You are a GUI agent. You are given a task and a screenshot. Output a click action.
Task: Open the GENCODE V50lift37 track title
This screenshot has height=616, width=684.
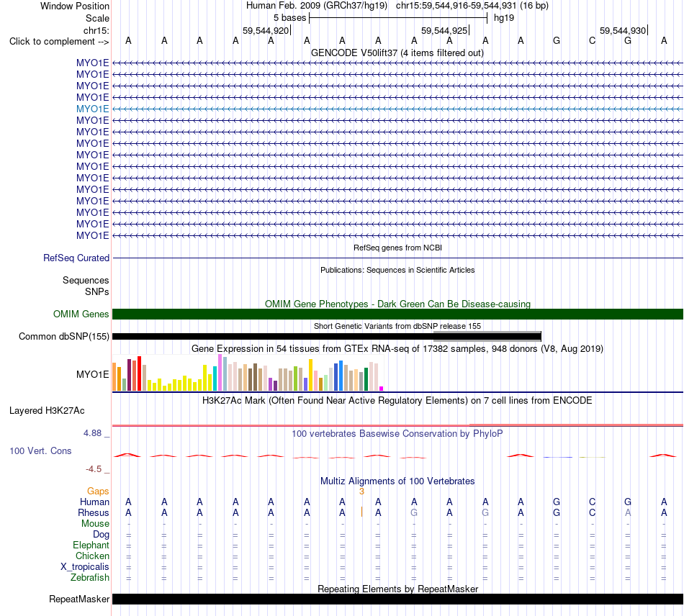397,53
